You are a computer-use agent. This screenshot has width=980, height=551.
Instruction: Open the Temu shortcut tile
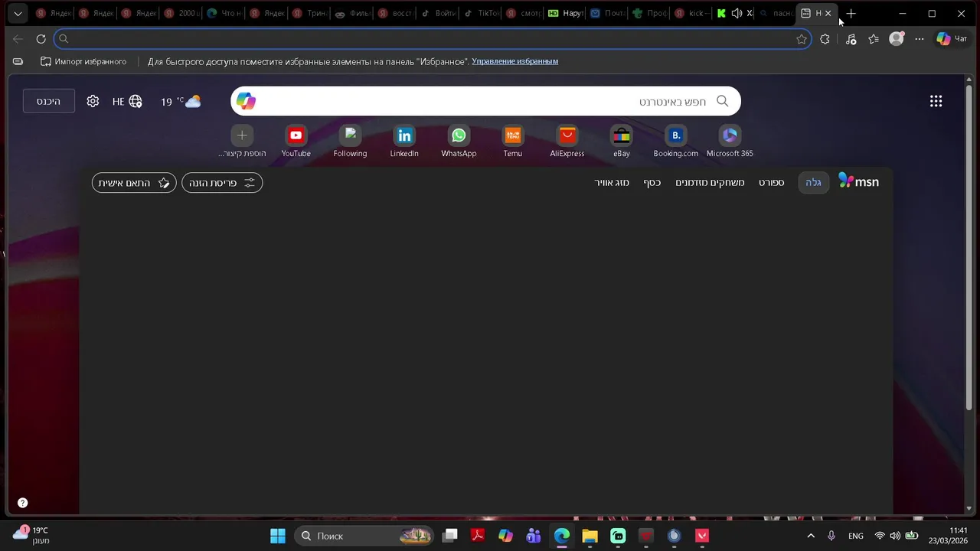(x=513, y=142)
